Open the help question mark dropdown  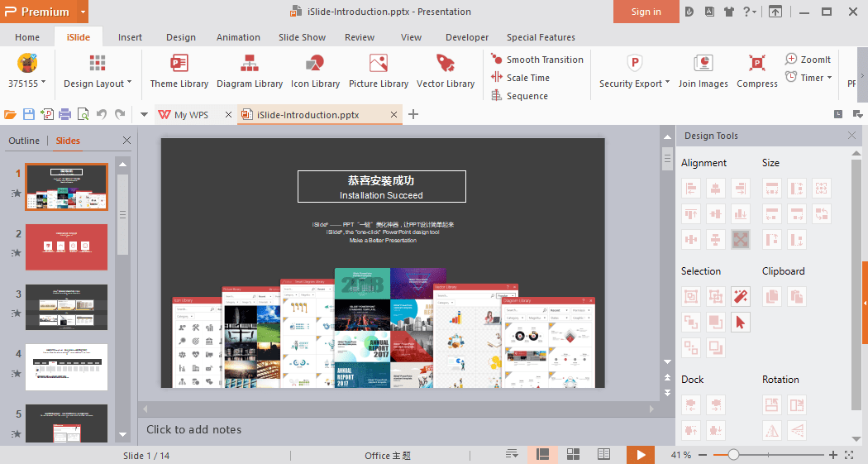(x=749, y=12)
